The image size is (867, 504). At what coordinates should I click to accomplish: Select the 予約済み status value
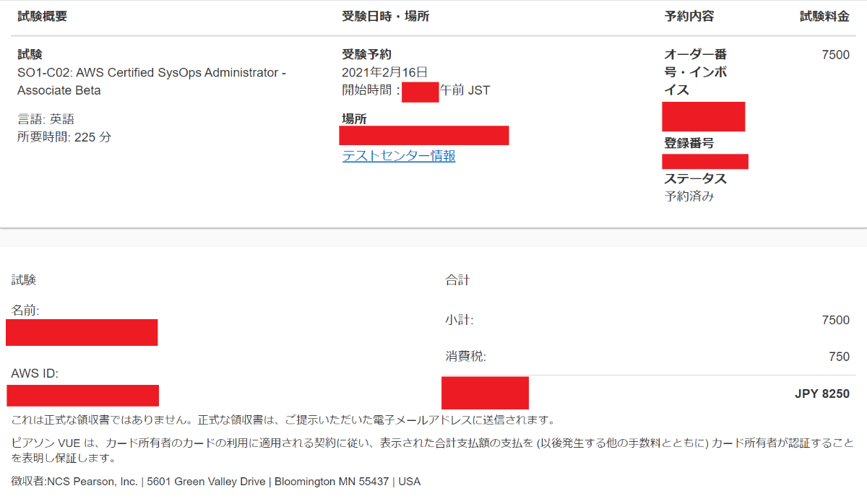coord(689,196)
